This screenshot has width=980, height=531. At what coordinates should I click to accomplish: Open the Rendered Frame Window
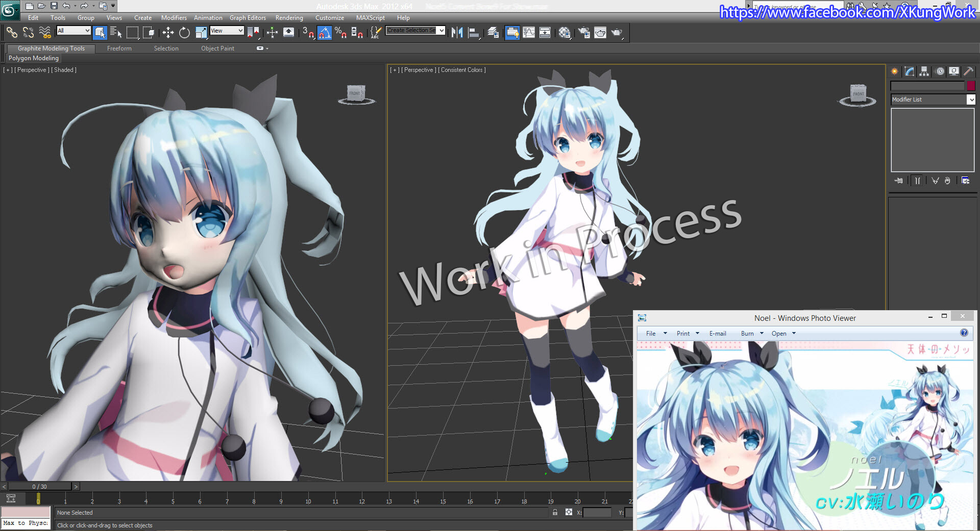point(600,33)
